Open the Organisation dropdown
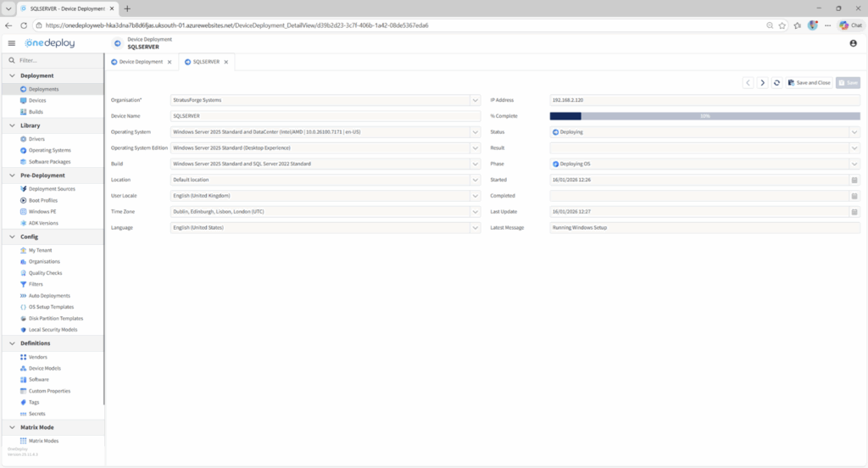 point(475,100)
